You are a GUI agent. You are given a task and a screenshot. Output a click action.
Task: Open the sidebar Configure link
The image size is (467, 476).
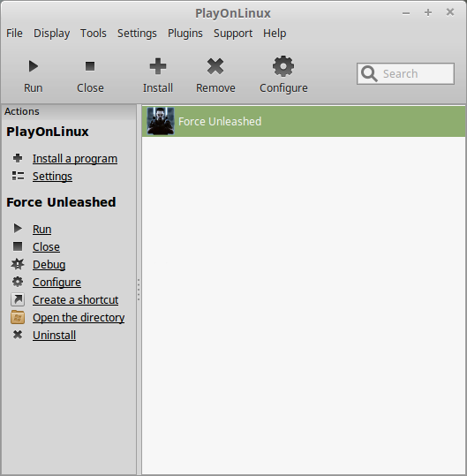coord(56,282)
